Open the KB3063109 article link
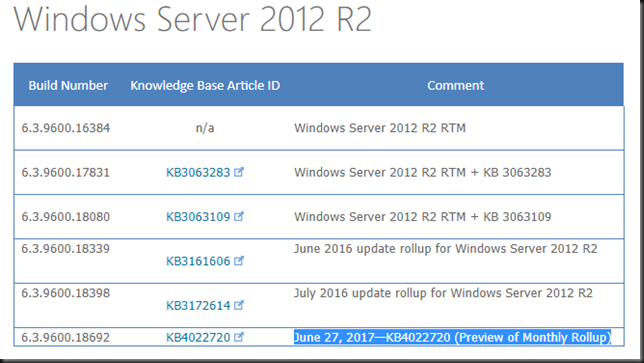The height and width of the screenshot is (363, 644). click(x=198, y=217)
